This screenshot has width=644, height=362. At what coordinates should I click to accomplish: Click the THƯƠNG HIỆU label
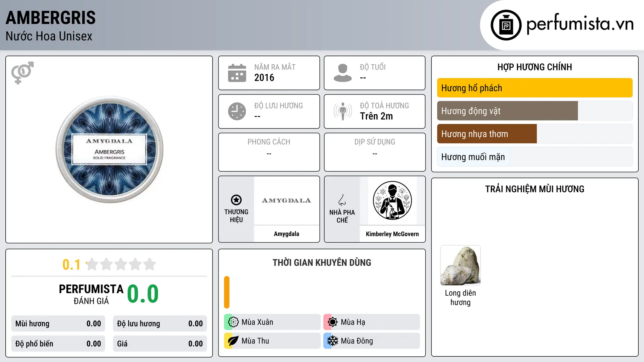click(236, 216)
